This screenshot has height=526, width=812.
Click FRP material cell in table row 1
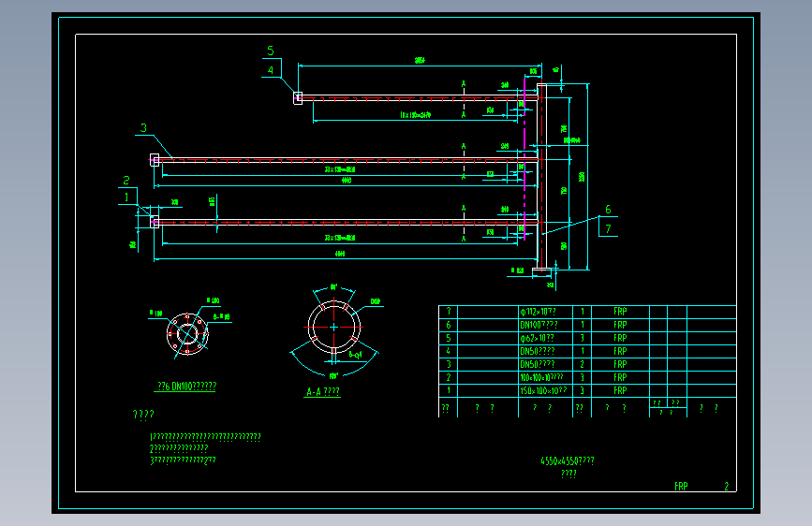coord(620,390)
